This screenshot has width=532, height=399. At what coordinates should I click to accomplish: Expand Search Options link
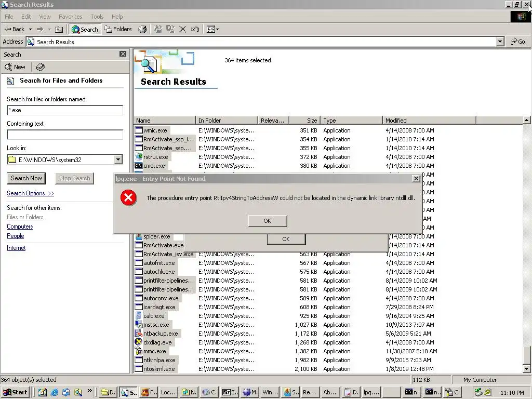coord(30,193)
